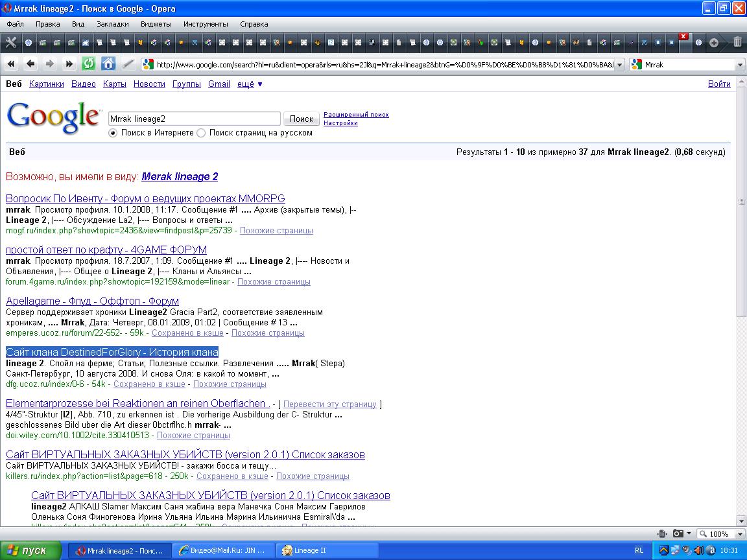Open Расширенный поиск link
Viewport: 747px width, 560px height.
357,114
